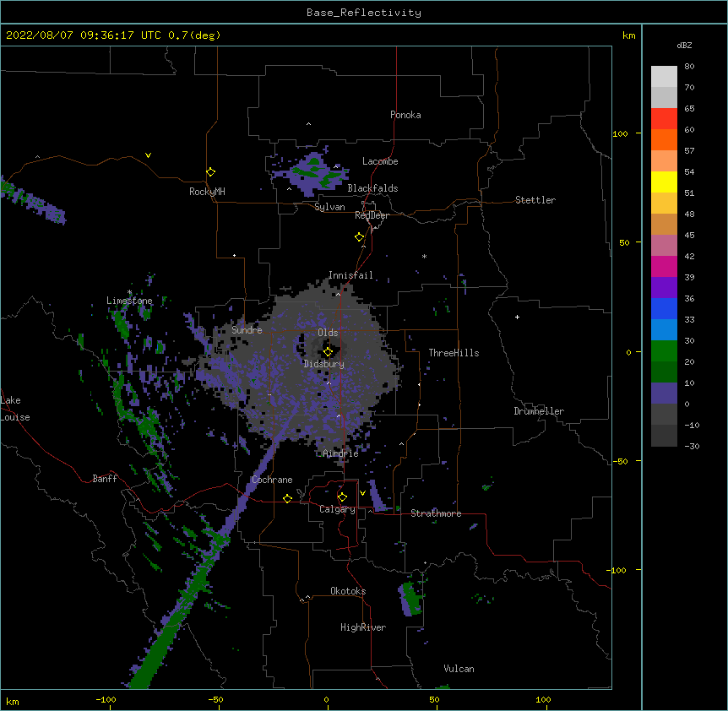Click the yellow swatch between 54 and 51 dBZ
728x711 pixels.
(x=664, y=182)
